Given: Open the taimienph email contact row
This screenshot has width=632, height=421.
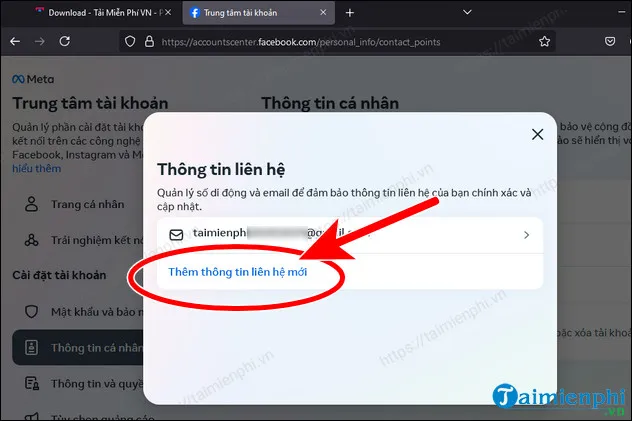Looking at the screenshot, I should pos(350,235).
